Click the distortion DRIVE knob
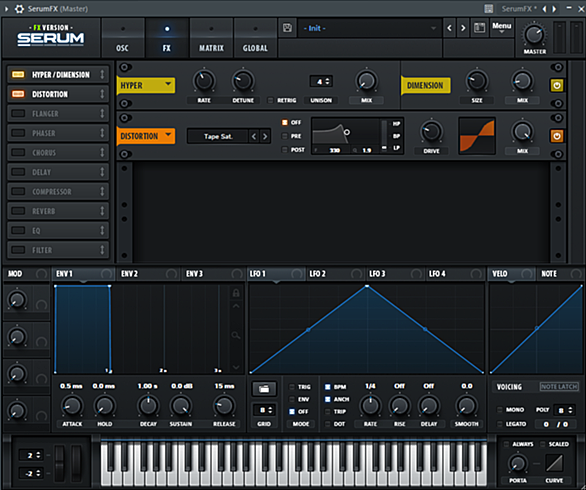This screenshot has width=586, height=490. click(431, 132)
